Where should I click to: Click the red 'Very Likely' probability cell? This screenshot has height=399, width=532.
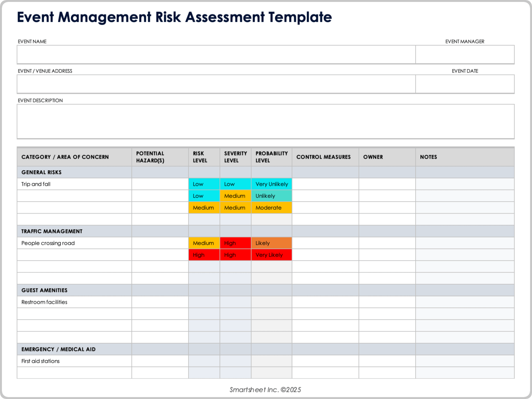point(271,255)
